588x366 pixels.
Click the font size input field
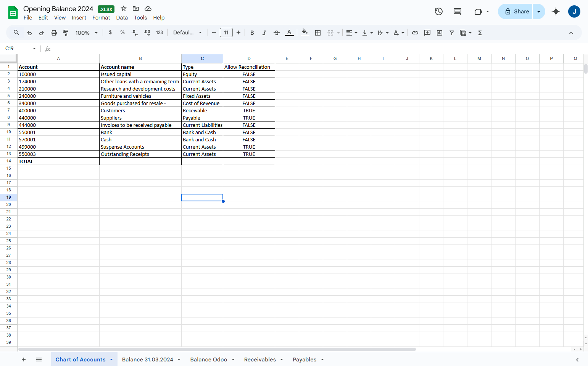coord(226,33)
